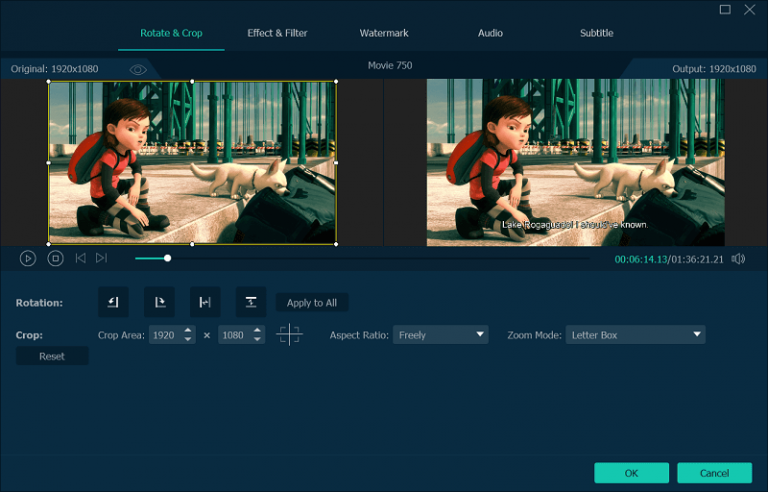Increase crop width with the up arrow
This screenshot has width=768, height=492.
[x=188, y=330]
